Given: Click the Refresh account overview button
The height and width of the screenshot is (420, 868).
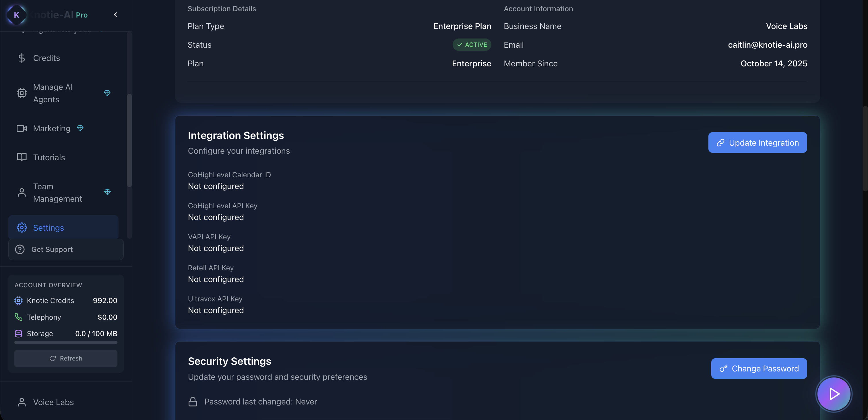Looking at the screenshot, I should (x=66, y=358).
